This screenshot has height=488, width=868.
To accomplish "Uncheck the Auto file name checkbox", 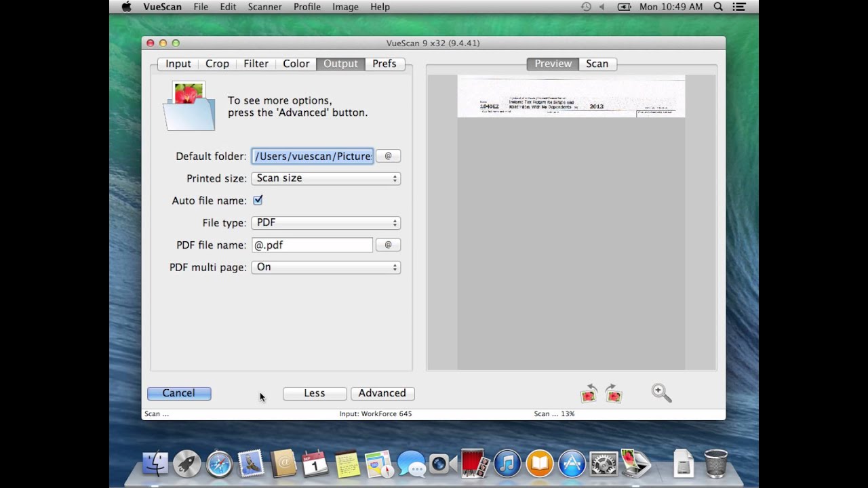I will [x=258, y=201].
